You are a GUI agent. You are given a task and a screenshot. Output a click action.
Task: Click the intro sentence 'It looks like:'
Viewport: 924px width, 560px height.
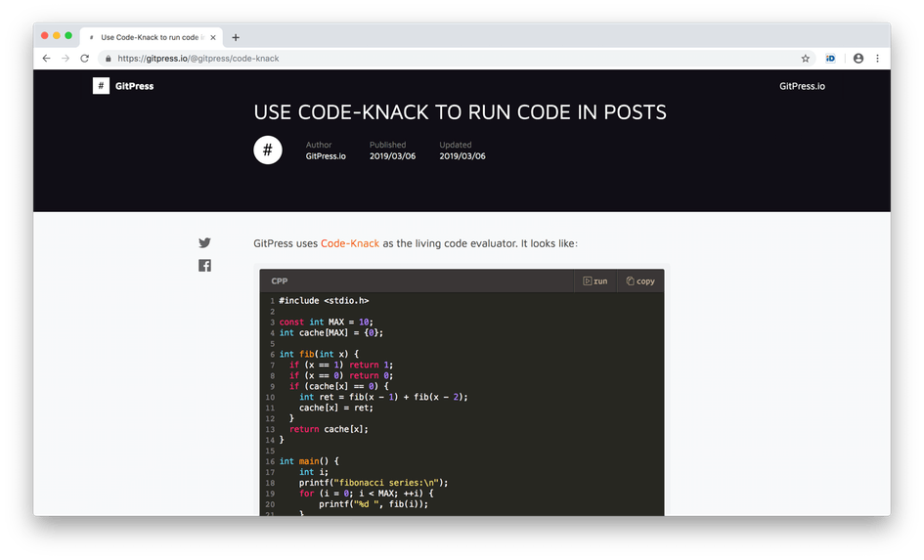[549, 243]
